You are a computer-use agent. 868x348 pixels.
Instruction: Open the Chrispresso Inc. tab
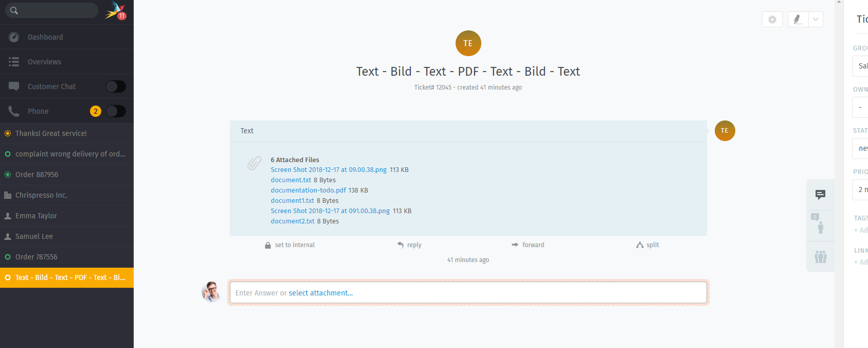[67, 195]
